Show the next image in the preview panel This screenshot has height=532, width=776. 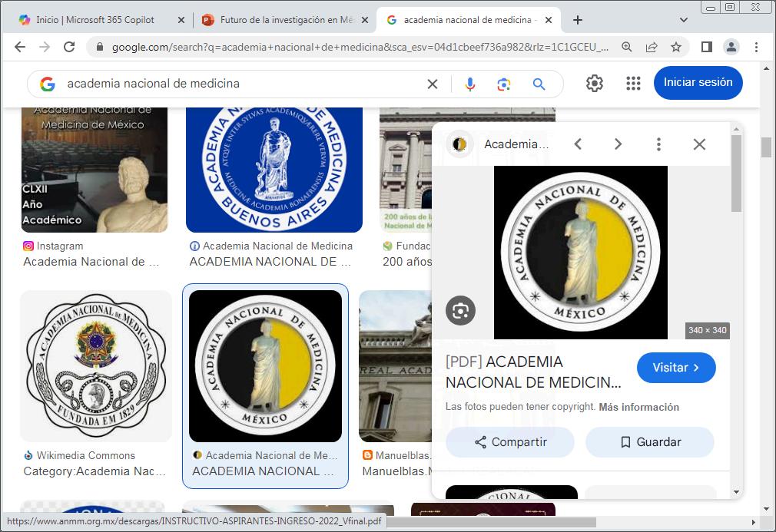[x=618, y=144]
